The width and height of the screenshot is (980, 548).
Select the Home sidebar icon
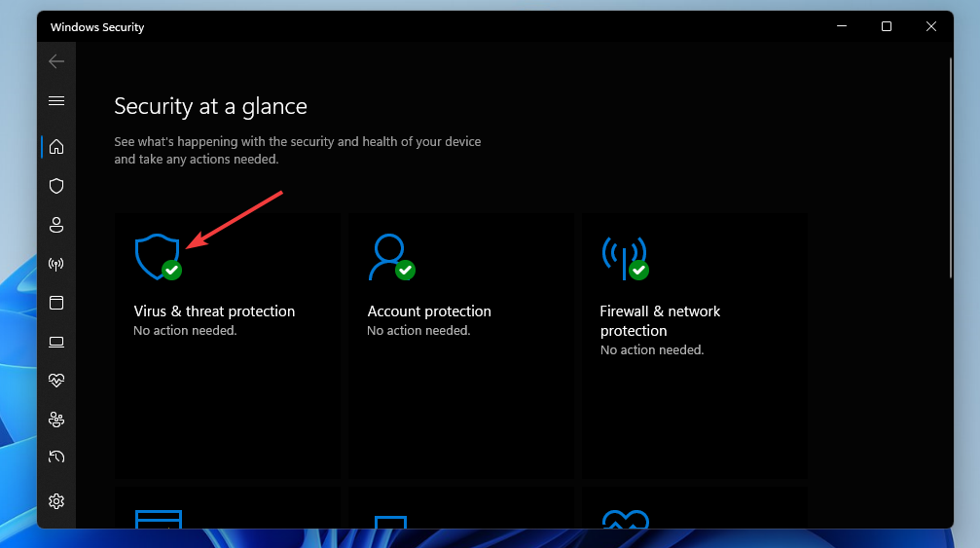[x=56, y=147]
